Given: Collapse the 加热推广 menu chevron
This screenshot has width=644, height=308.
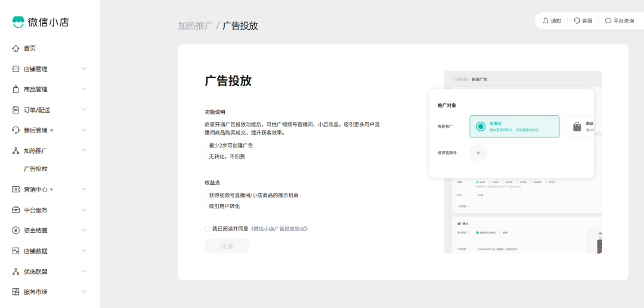Looking at the screenshot, I should 84,150.
